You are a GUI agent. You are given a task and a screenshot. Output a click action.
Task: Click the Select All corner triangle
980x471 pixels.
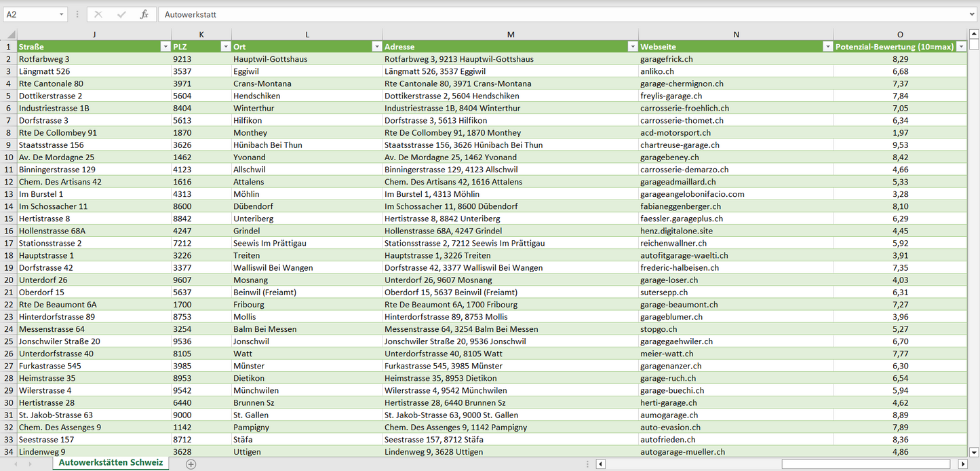(x=9, y=35)
